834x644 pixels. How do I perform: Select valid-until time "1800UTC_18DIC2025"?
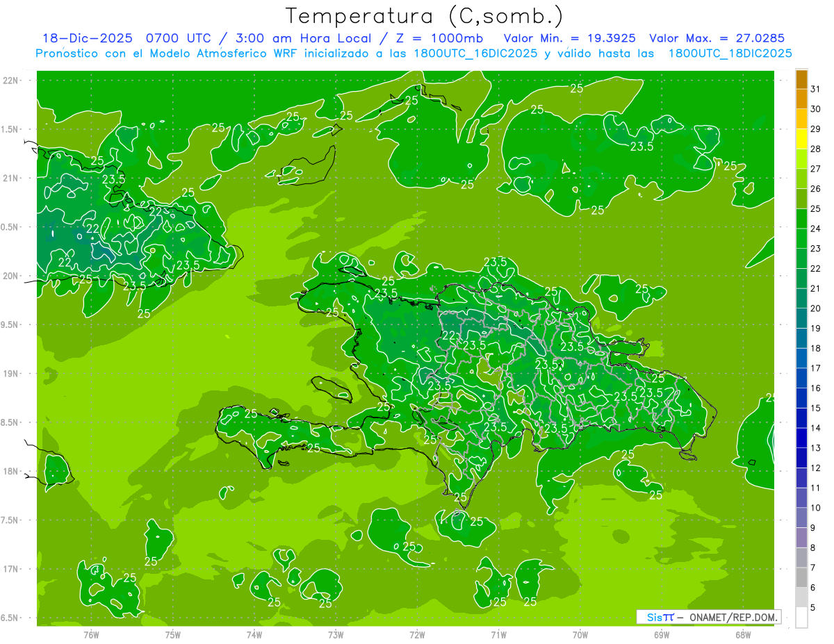tap(730, 53)
